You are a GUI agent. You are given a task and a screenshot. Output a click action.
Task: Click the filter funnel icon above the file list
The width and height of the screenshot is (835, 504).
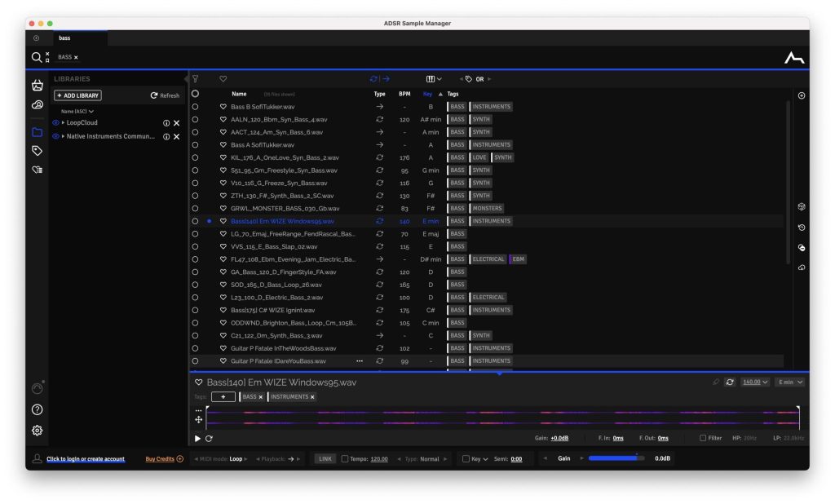[195, 79]
